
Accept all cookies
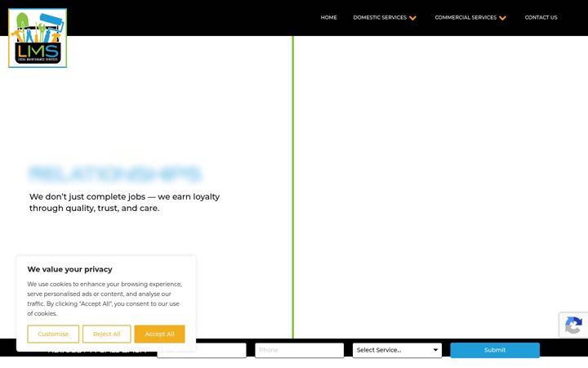coord(159,334)
